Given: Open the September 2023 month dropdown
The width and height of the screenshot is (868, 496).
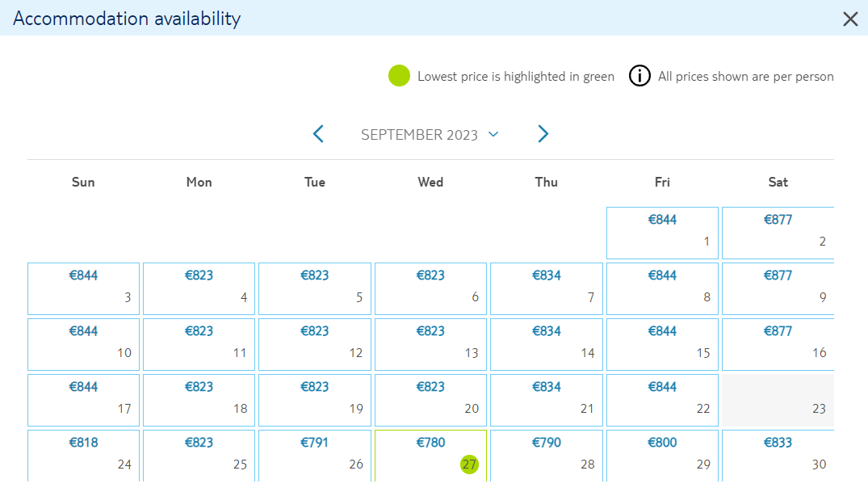Looking at the screenshot, I should tap(430, 135).
